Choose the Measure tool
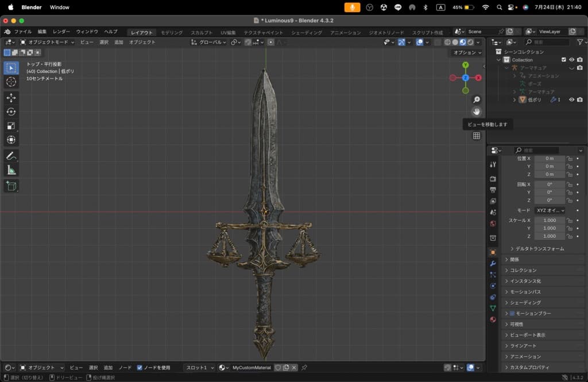588x382 pixels. pos(11,170)
